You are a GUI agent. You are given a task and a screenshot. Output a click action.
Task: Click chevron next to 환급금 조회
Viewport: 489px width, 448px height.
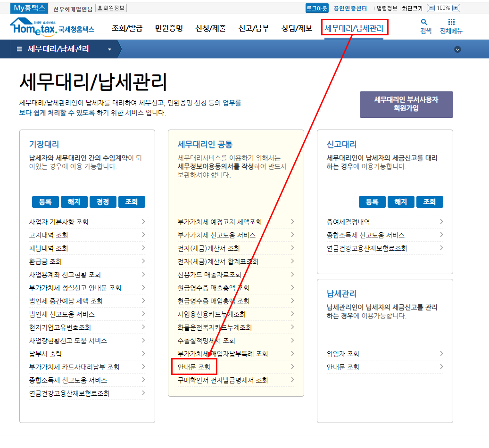(x=144, y=261)
